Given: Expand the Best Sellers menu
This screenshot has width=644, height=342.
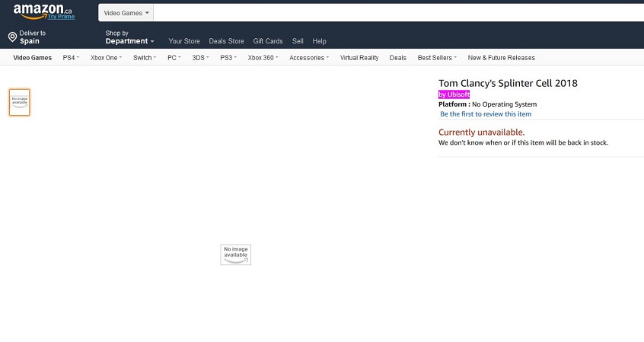Looking at the screenshot, I should [436, 58].
